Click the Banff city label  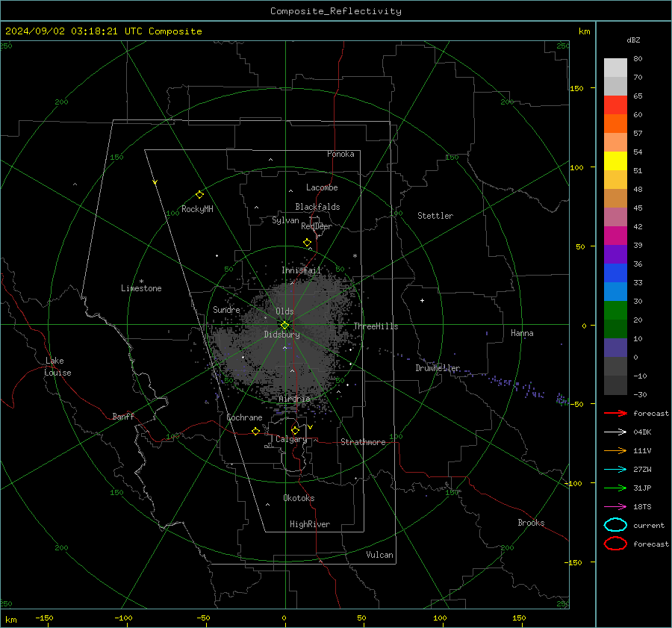123,416
